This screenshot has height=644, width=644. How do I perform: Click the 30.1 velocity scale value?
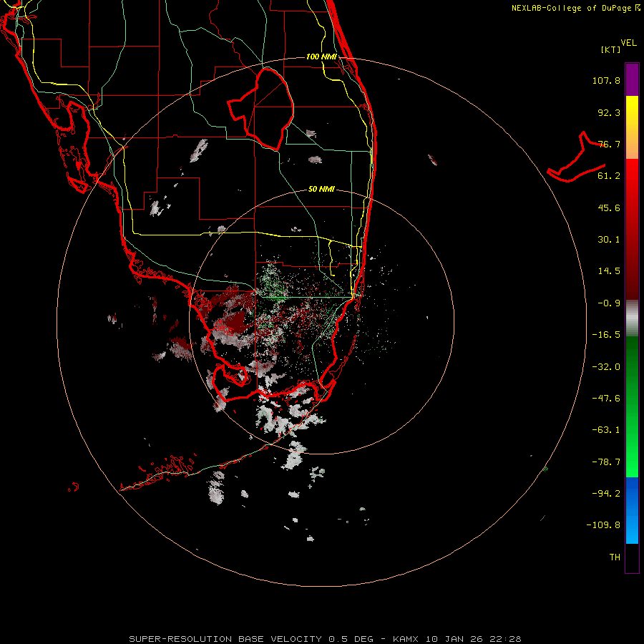point(609,240)
